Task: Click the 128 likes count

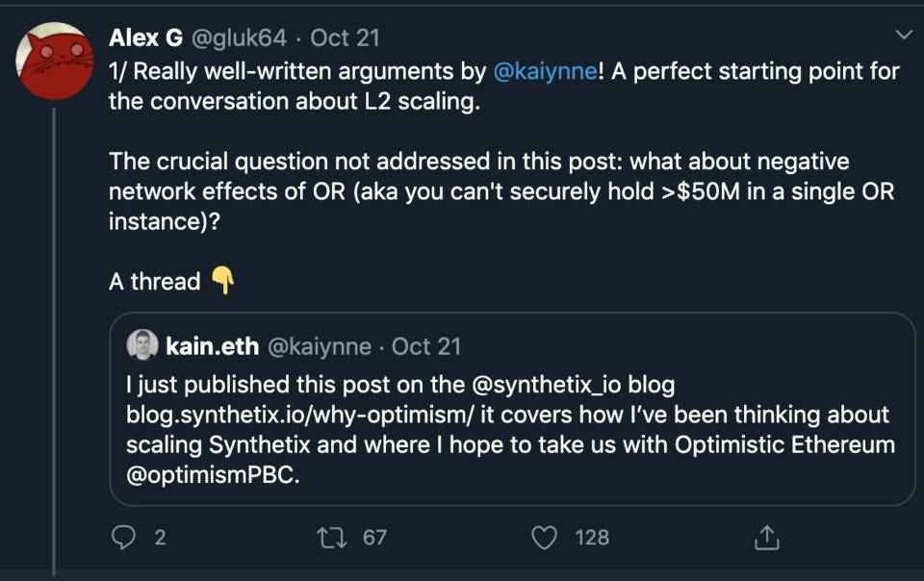Action: point(592,537)
